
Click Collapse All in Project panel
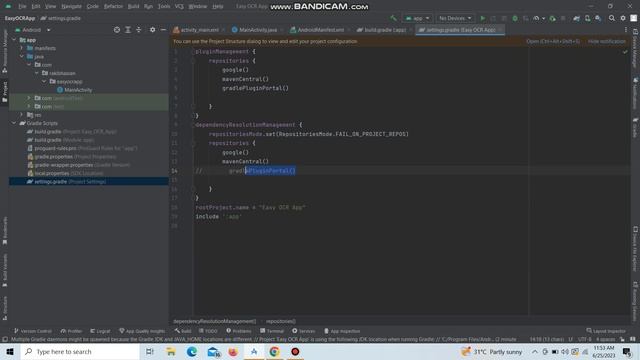[139, 30]
